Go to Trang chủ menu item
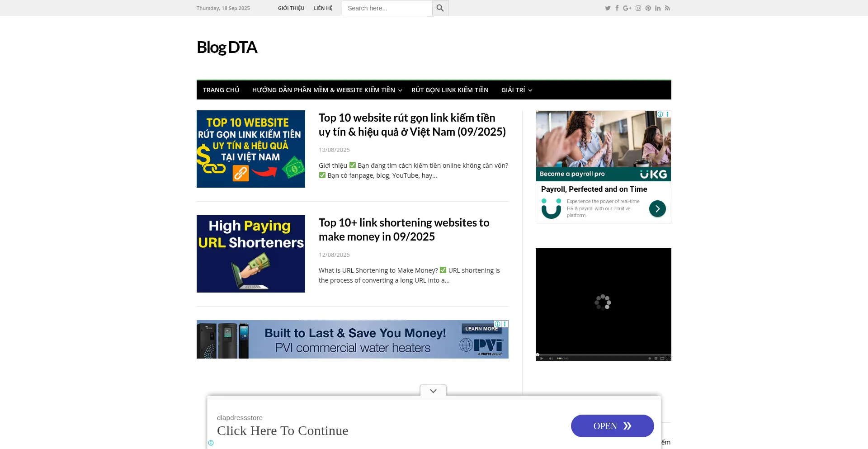 pyautogui.click(x=221, y=90)
